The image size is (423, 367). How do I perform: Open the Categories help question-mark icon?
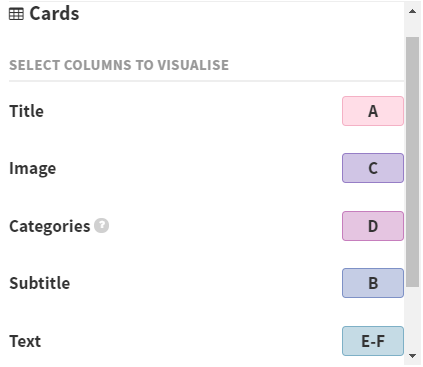(101, 226)
